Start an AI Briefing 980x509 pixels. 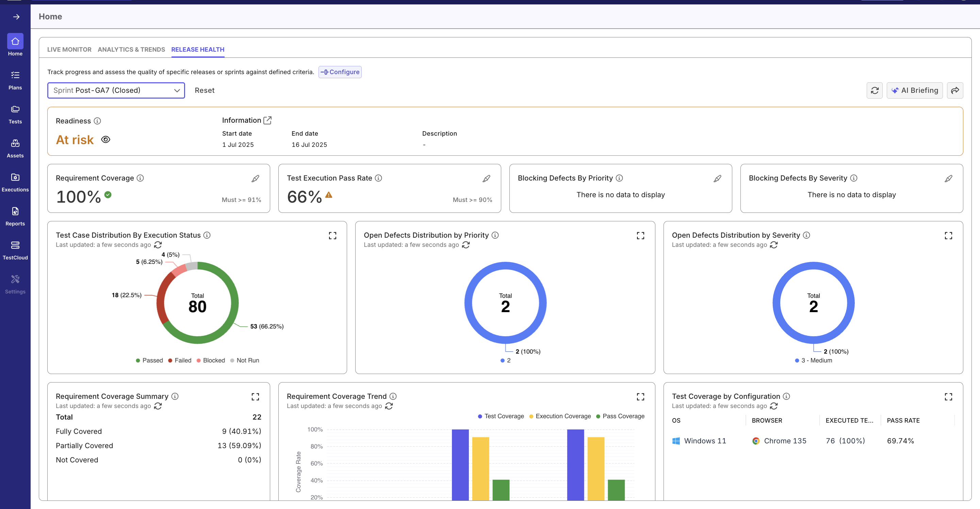pyautogui.click(x=915, y=90)
